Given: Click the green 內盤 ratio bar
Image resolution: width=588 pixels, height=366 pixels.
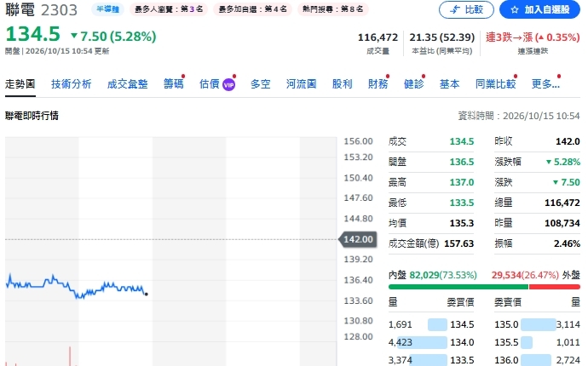Looking at the screenshot, I should pyautogui.click(x=458, y=287).
